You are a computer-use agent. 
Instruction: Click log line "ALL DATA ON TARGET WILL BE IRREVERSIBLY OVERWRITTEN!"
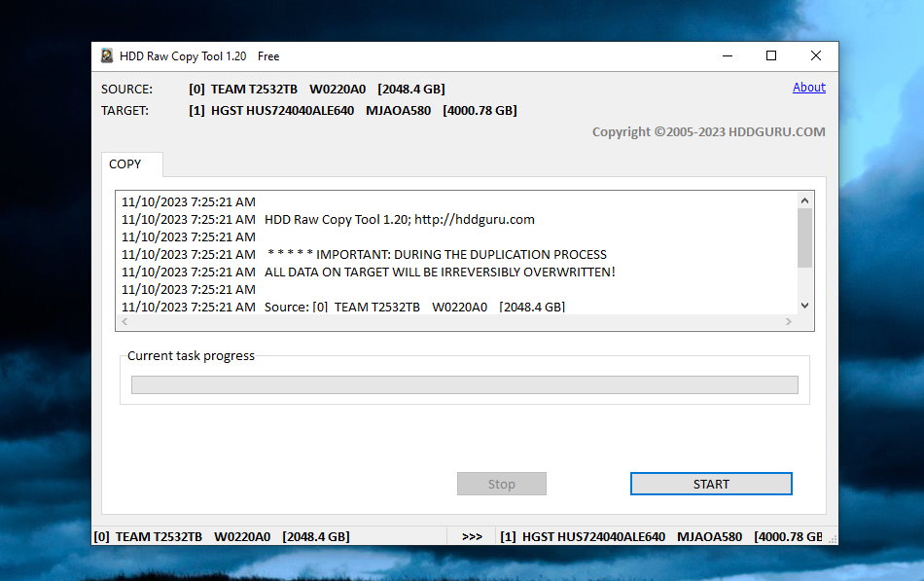[x=440, y=272]
